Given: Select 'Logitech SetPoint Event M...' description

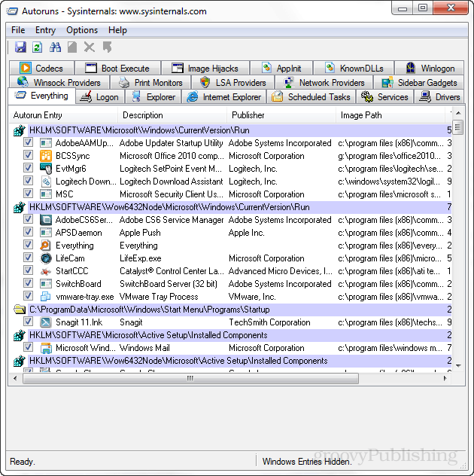Looking at the screenshot, I should 171,169.
